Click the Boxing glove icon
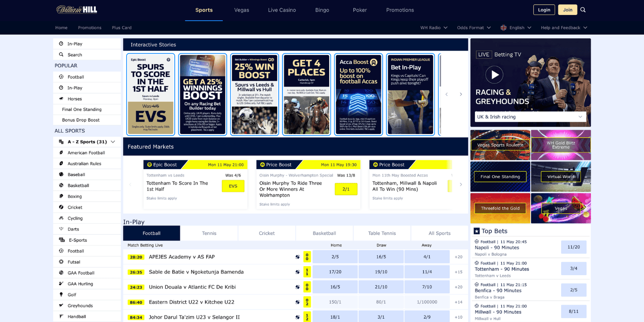 61,196
